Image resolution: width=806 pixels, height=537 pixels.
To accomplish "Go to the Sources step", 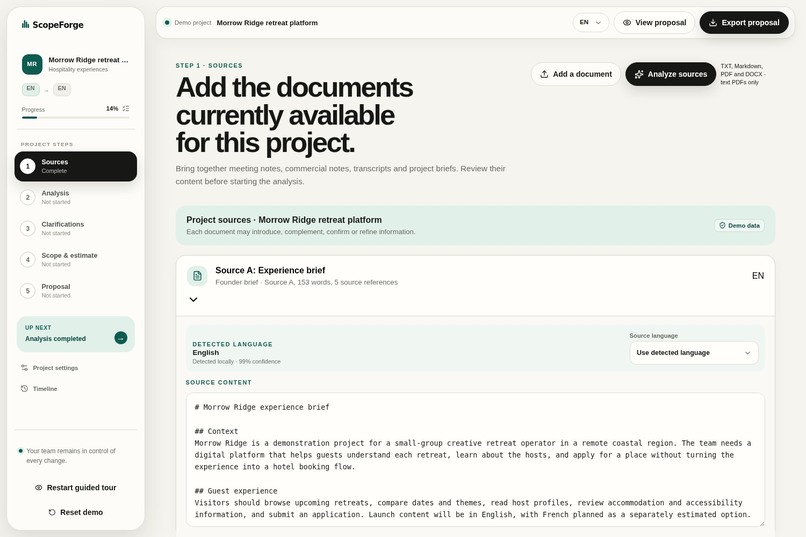I will coord(76,166).
